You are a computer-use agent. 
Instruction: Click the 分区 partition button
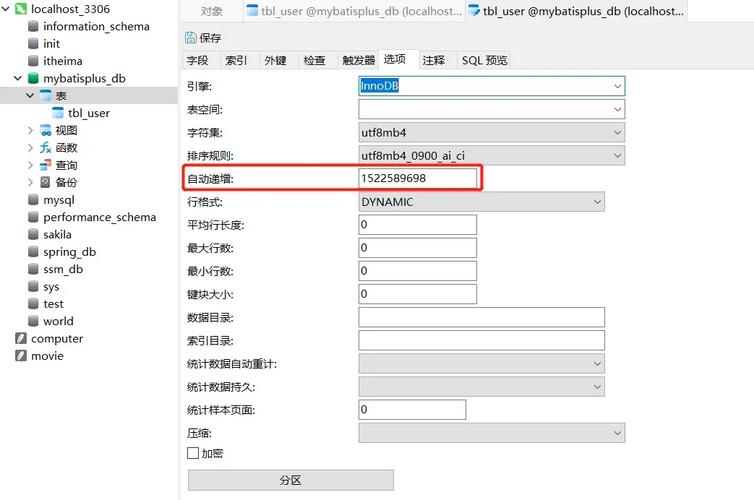[290, 480]
